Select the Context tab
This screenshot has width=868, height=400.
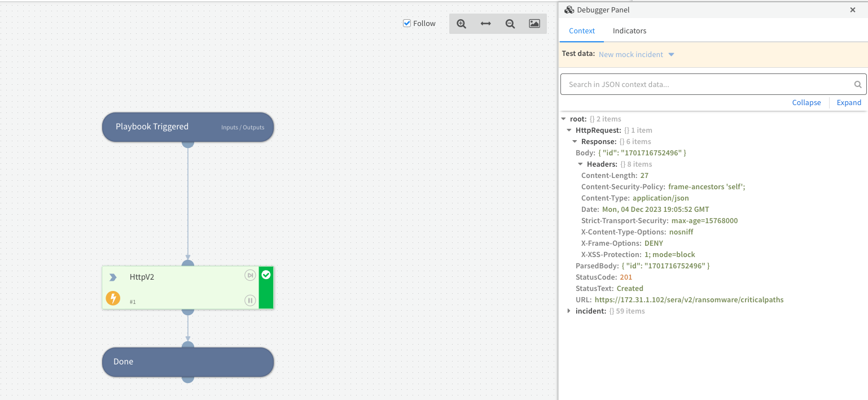click(x=581, y=31)
